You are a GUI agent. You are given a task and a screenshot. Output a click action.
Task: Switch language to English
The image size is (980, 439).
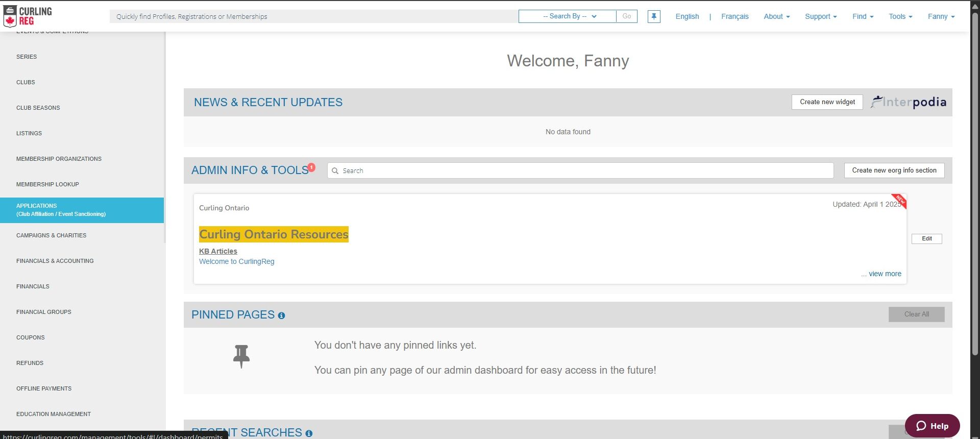pyautogui.click(x=687, y=16)
